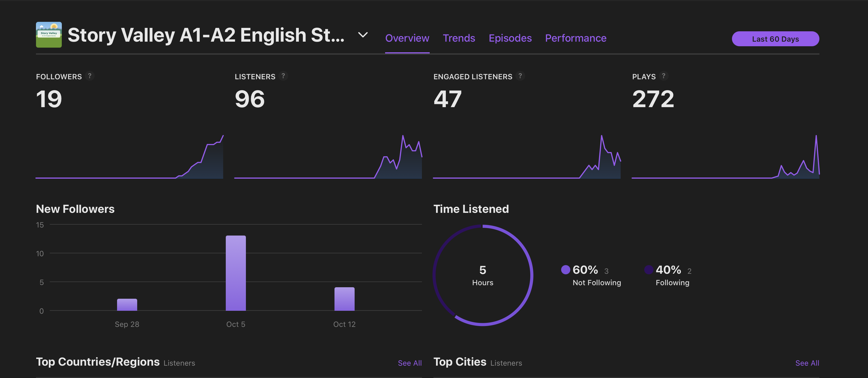Select the Plays count 272
The image size is (868, 378).
tap(653, 99)
